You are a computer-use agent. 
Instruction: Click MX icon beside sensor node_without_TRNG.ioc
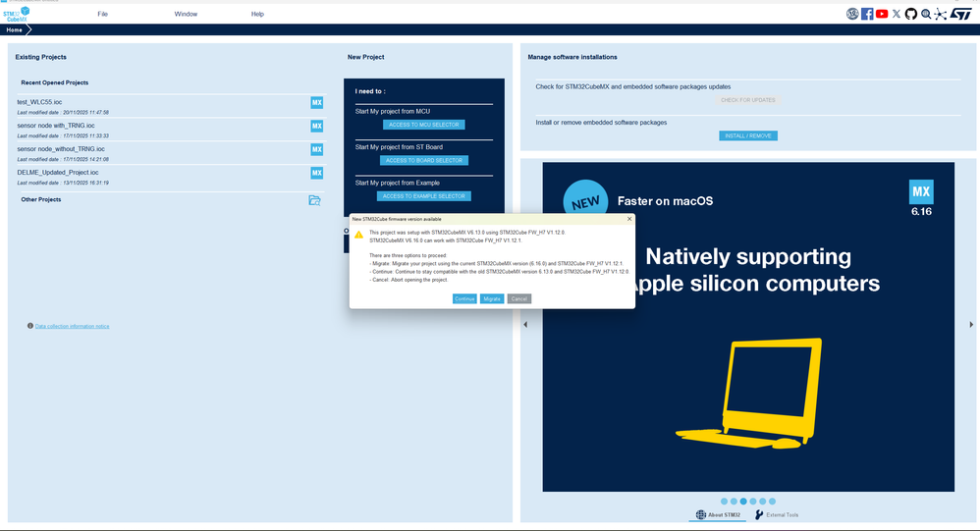317,149
